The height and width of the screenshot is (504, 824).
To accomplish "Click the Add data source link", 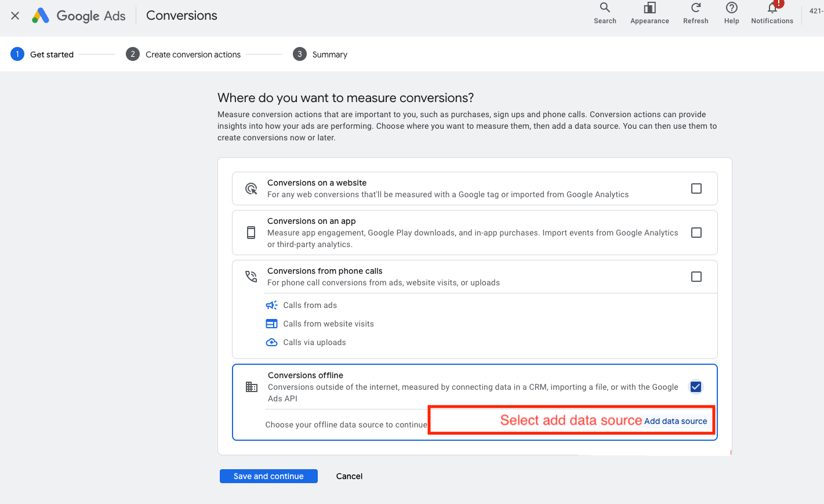I will pyautogui.click(x=675, y=421).
